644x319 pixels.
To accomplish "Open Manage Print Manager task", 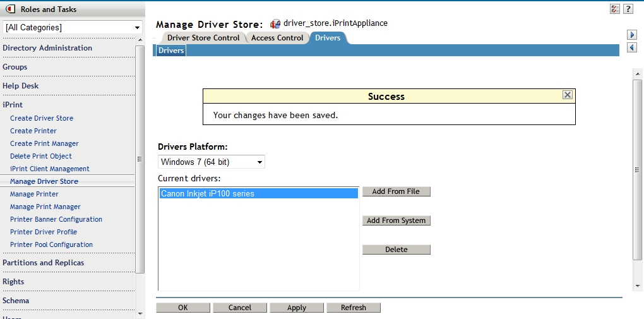I will [45, 207].
